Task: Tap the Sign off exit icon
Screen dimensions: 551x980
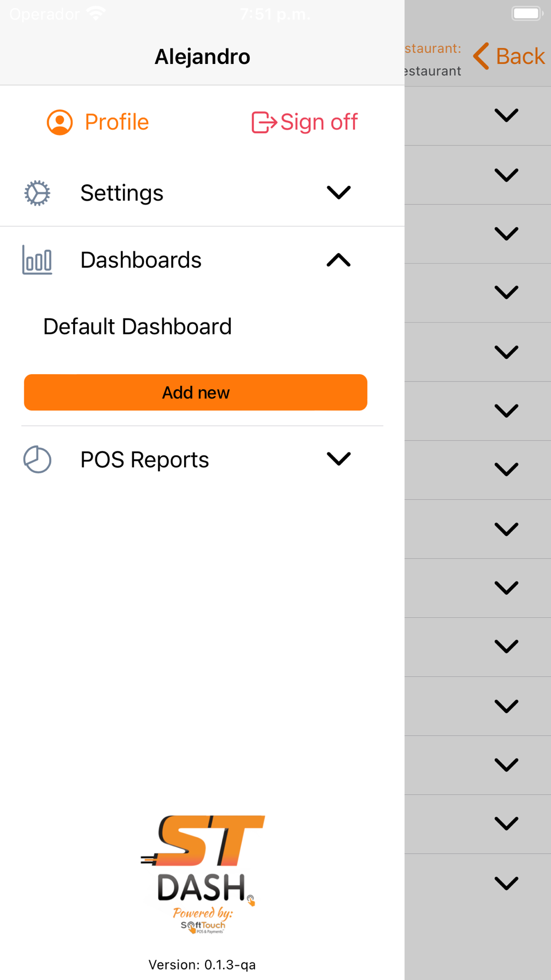Action: (x=263, y=122)
